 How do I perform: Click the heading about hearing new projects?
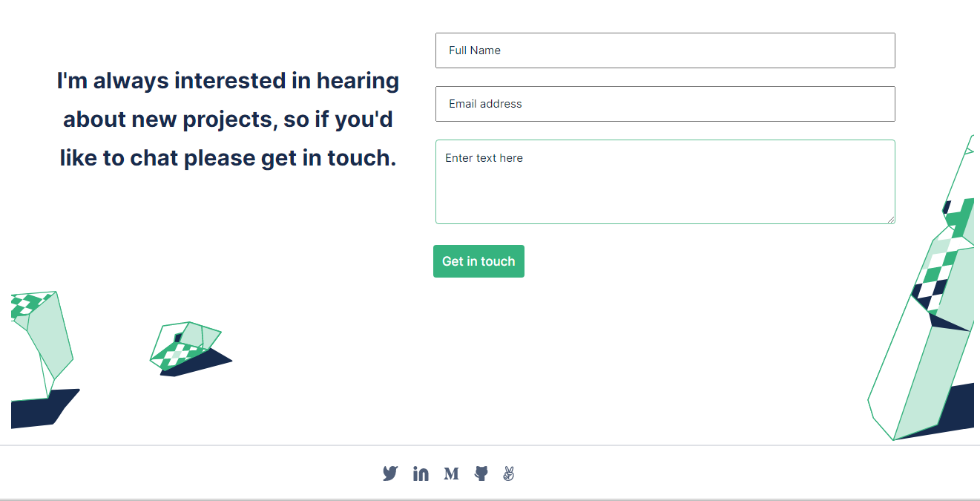[x=227, y=119]
